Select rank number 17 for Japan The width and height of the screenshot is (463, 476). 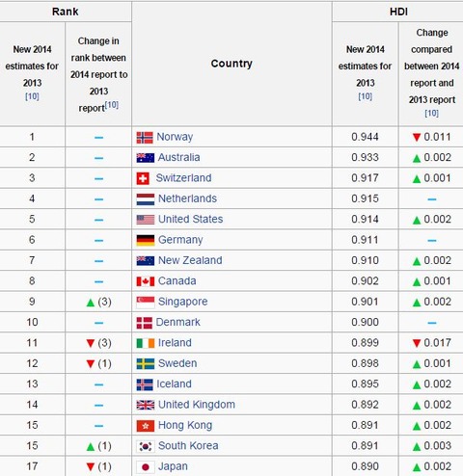(x=32, y=466)
